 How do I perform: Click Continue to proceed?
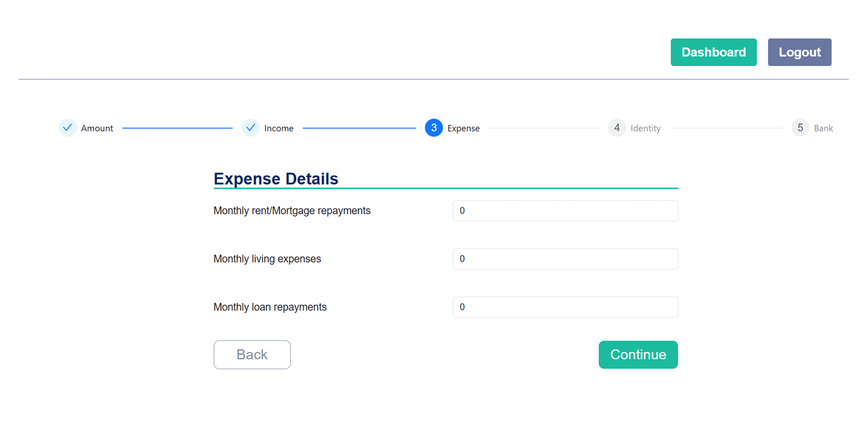[x=638, y=355]
